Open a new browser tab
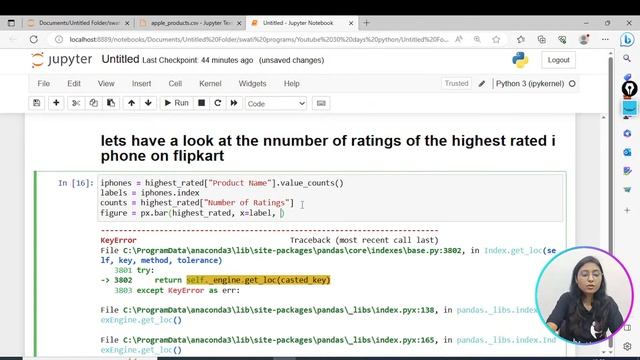This screenshot has height=360, width=640. pos(366,23)
